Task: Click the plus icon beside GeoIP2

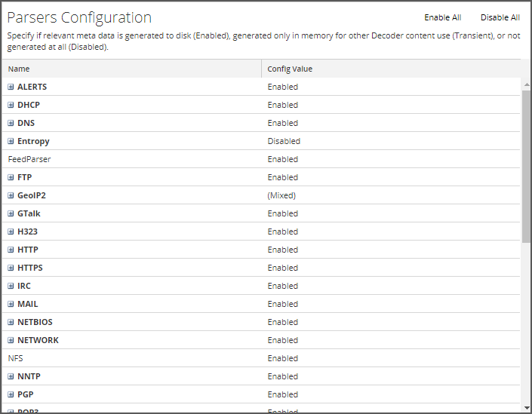Action: point(11,195)
